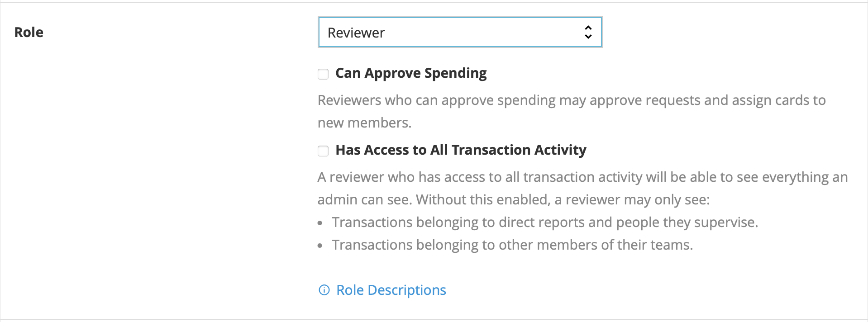
Task: Open Role Descriptions
Action: point(391,290)
